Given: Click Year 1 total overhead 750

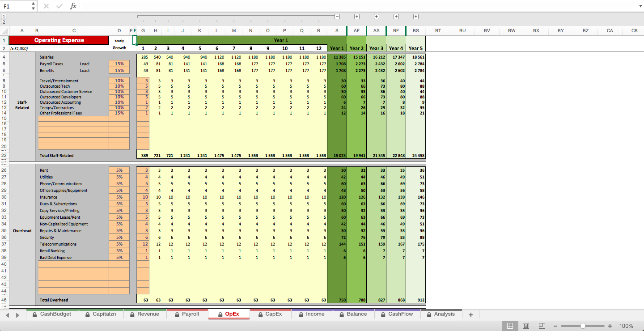Looking at the screenshot, I should point(337,300).
